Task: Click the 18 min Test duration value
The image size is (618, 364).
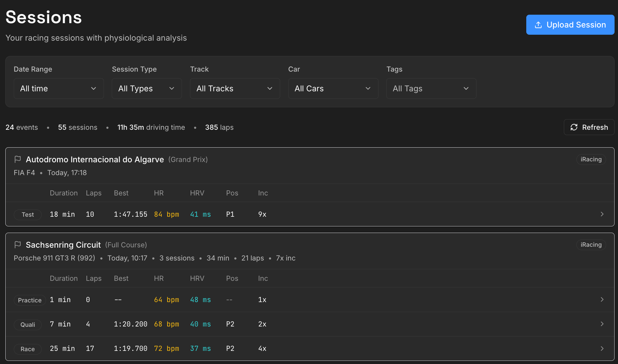Action: (x=62, y=214)
